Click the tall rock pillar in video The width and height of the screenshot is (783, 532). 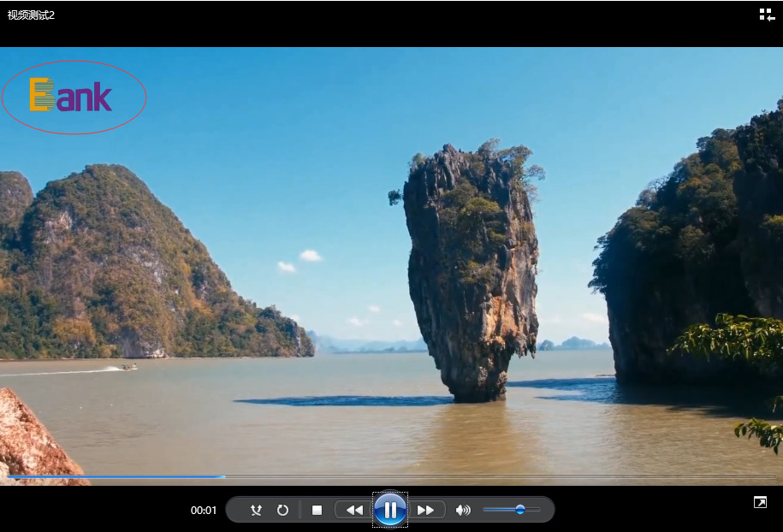click(x=471, y=274)
